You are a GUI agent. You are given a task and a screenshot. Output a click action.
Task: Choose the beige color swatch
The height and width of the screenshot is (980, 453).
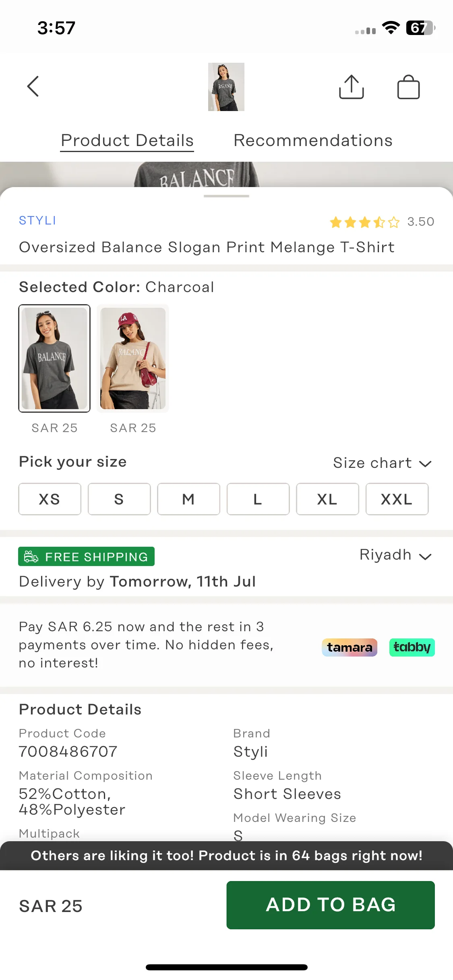(133, 358)
